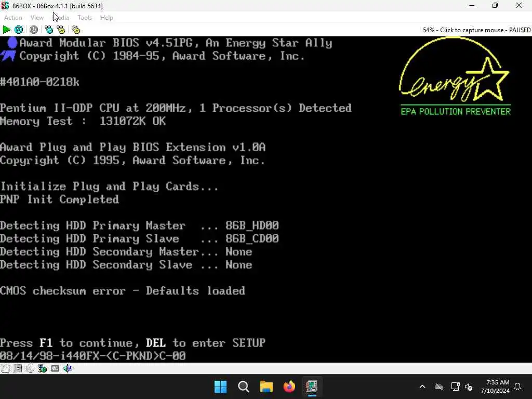Click the 'Memory Test : 131072K OK' line
Viewport: 532px width, 399px height.
pyautogui.click(x=83, y=121)
